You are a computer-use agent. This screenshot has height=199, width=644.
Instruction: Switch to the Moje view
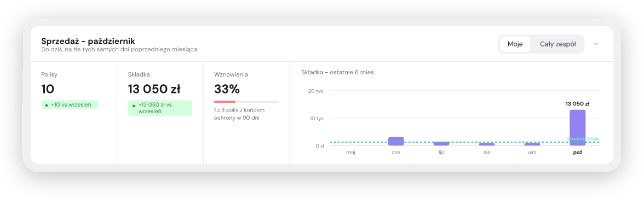point(515,44)
